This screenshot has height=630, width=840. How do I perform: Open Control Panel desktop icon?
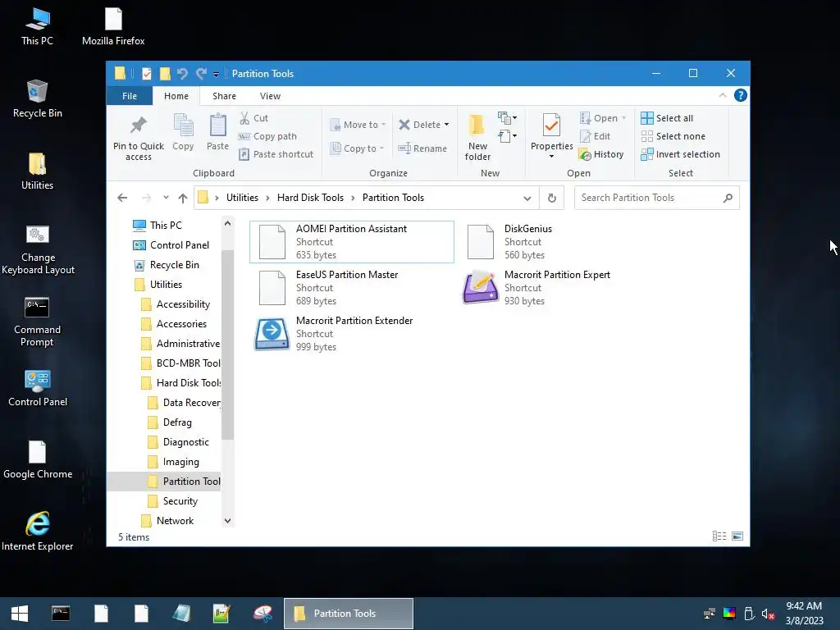point(38,388)
